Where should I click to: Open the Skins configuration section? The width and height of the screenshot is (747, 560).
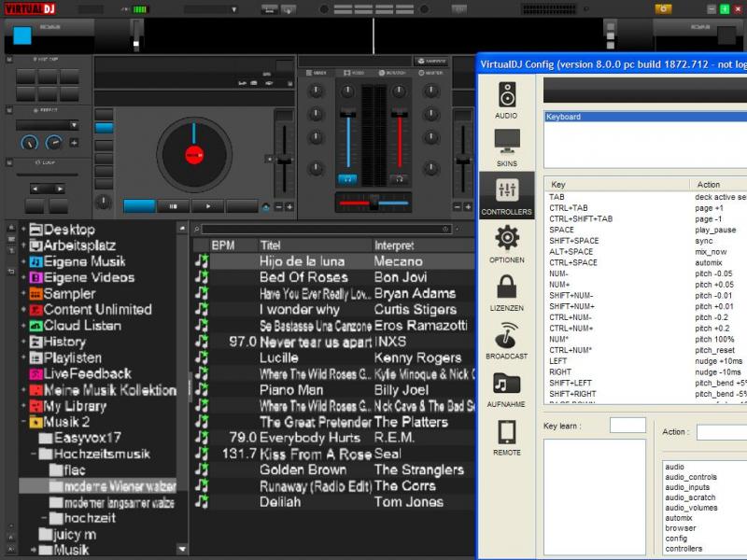[507, 147]
